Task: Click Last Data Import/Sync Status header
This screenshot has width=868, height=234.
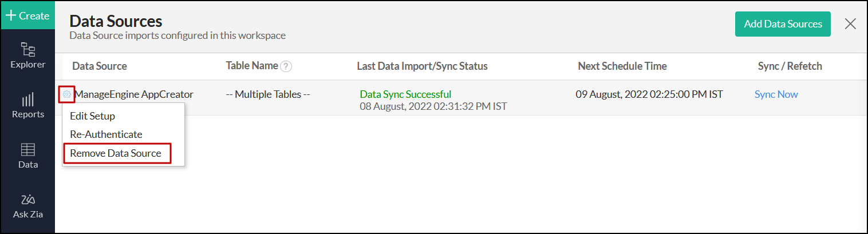Action: point(422,66)
